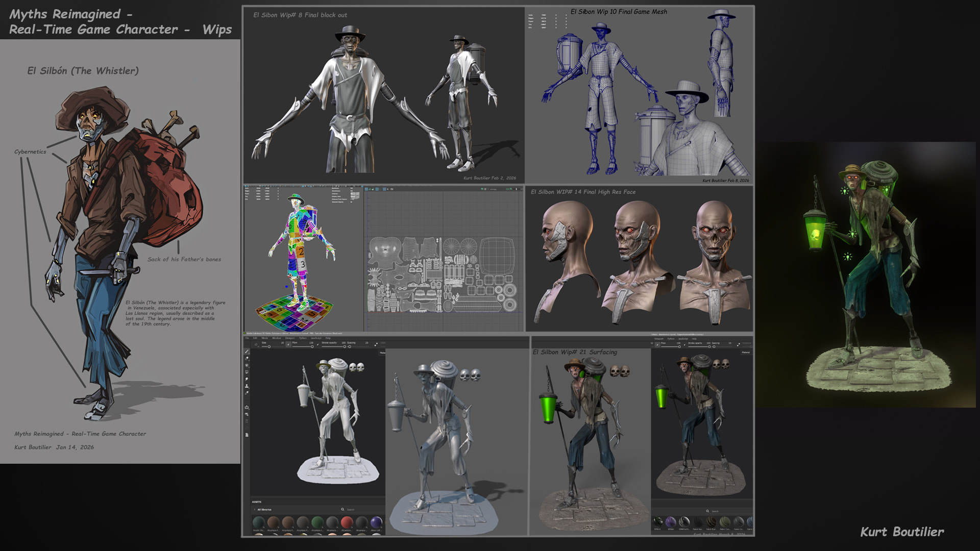980x551 pixels.
Task: Select the Material Picker eyedropper tool
Action: [x=247, y=393]
